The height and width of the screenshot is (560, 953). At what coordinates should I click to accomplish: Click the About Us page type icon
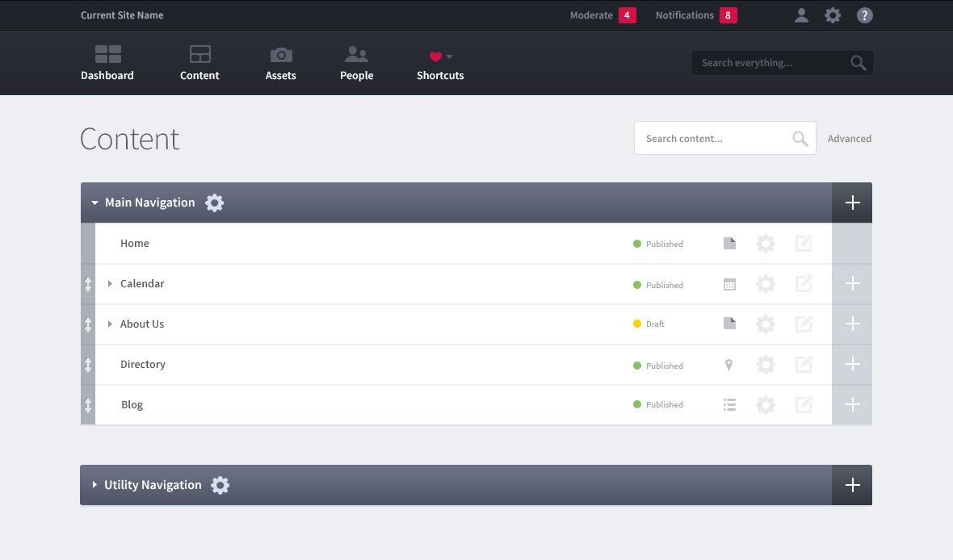[x=729, y=323]
